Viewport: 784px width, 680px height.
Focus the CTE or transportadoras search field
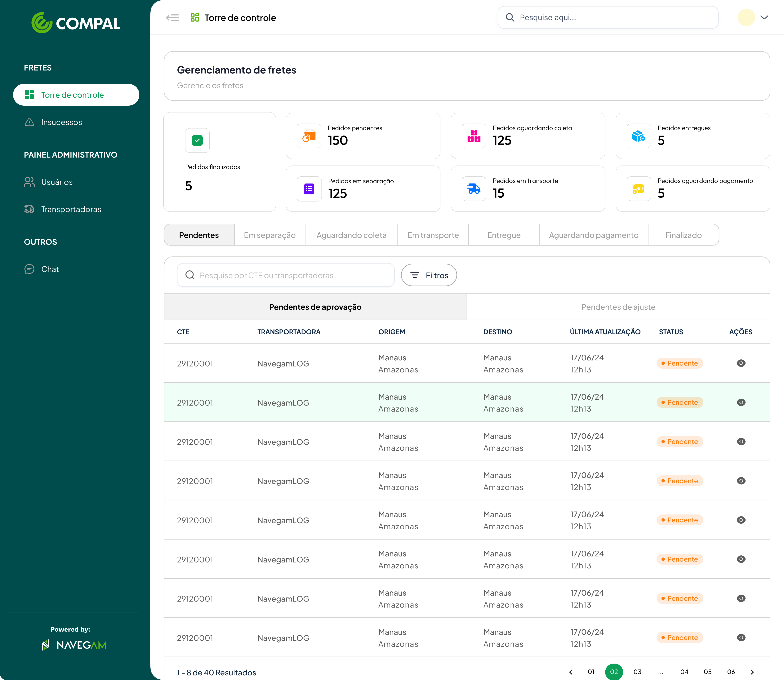[x=285, y=275]
